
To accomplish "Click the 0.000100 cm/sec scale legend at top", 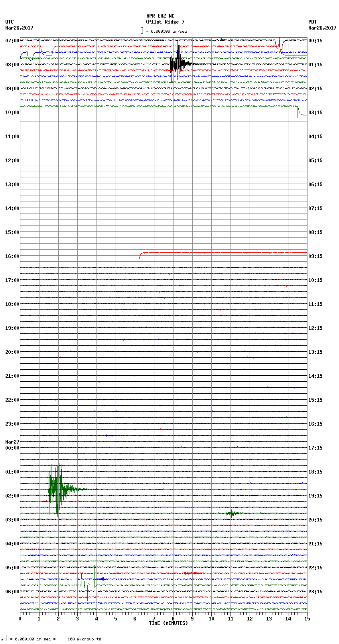I will pos(164,31).
